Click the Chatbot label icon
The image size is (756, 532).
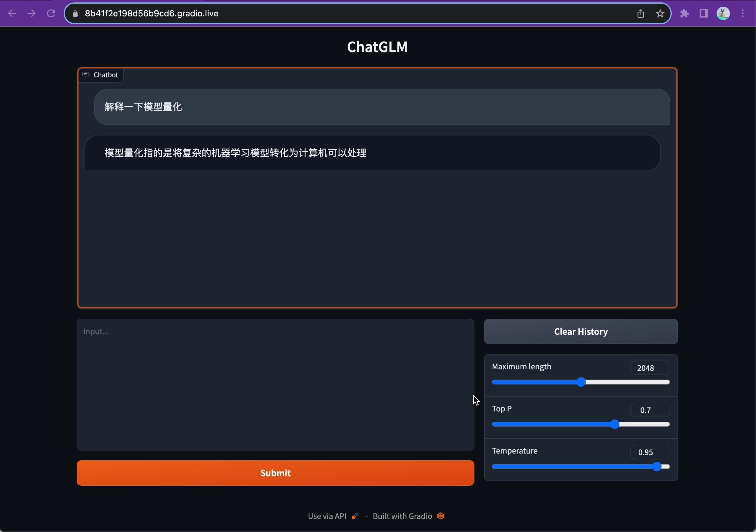point(85,75)
